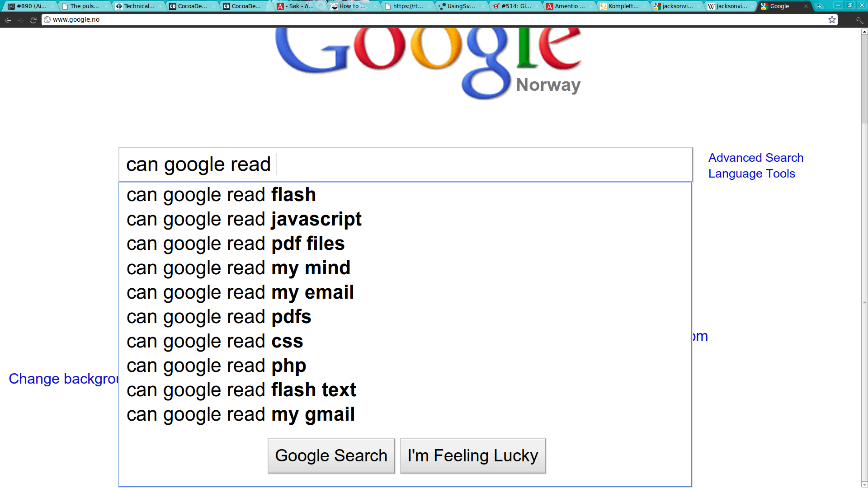Click the Google Search button
The image size is (868, 488).
331,456
